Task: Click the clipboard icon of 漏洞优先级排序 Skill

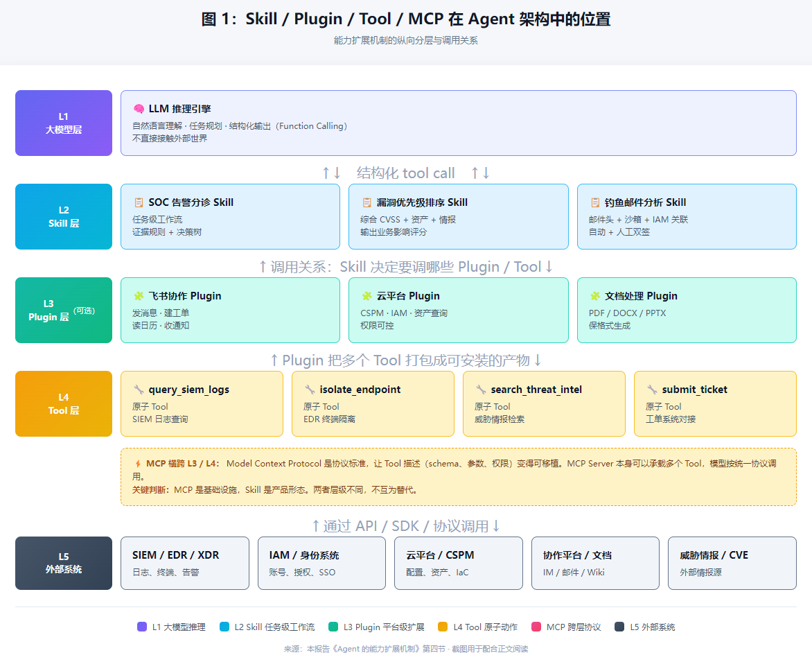Action: (367, 202)
